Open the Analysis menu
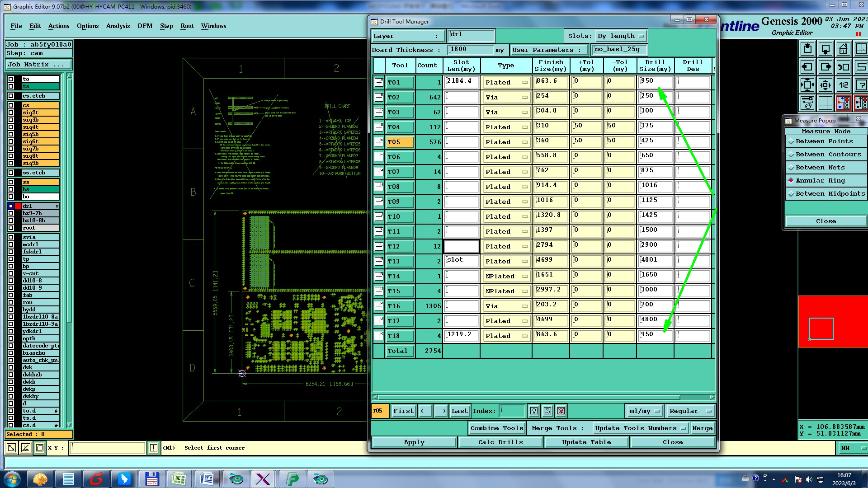The width and height of the screenshot is (868, 488). point(118,26)
